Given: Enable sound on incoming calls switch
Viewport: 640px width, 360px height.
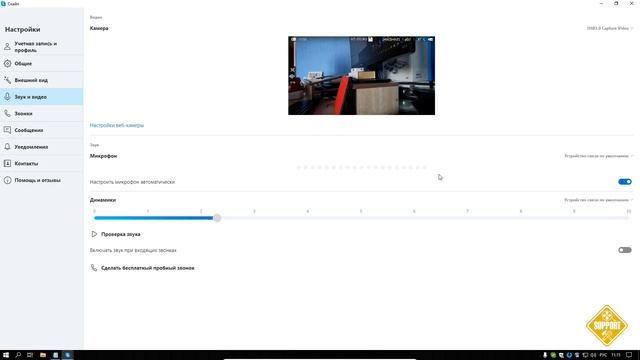Looking at the screenshot, I should 624,250.
